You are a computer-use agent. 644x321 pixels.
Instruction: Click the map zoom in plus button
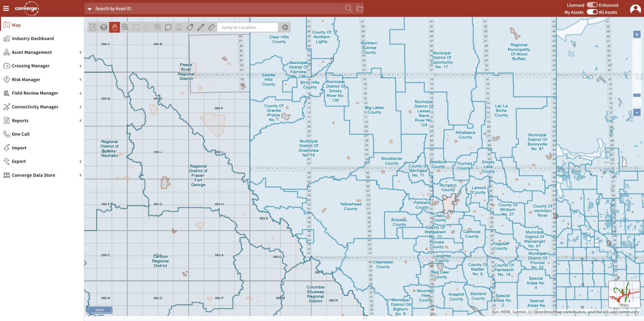637,35
